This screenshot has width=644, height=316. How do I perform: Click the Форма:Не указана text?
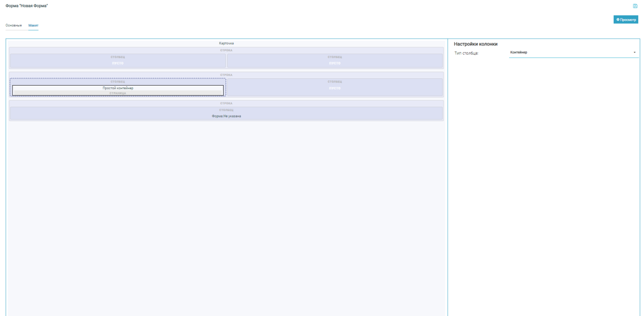click(x=226, y=116)
